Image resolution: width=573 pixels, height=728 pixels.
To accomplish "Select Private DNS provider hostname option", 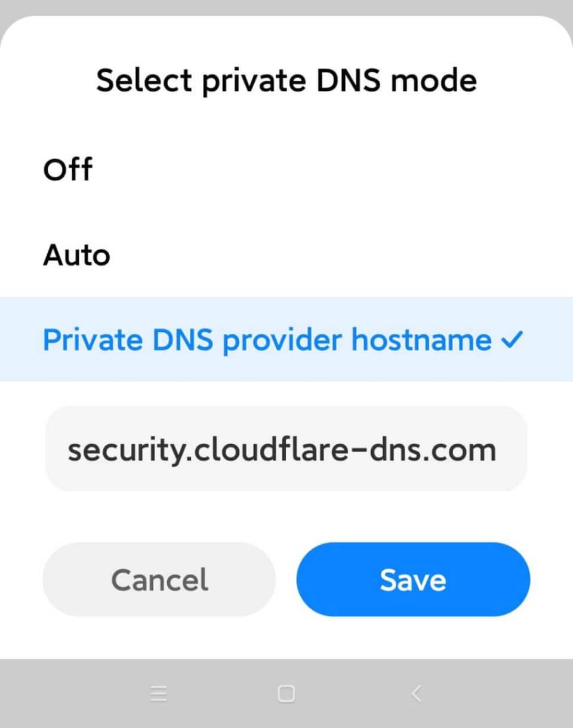I will [267, 340].
